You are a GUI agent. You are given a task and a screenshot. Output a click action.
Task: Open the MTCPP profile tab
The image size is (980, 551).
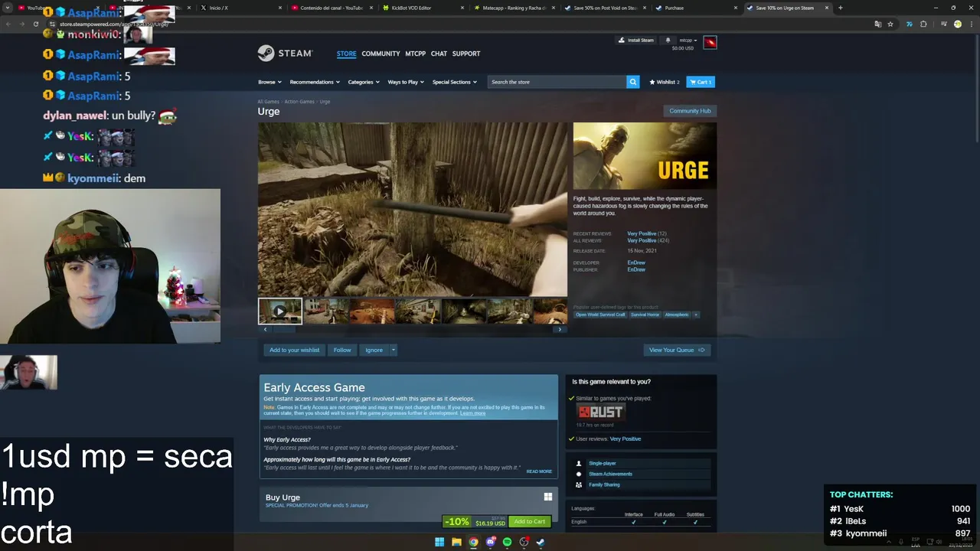pos(415,54)
